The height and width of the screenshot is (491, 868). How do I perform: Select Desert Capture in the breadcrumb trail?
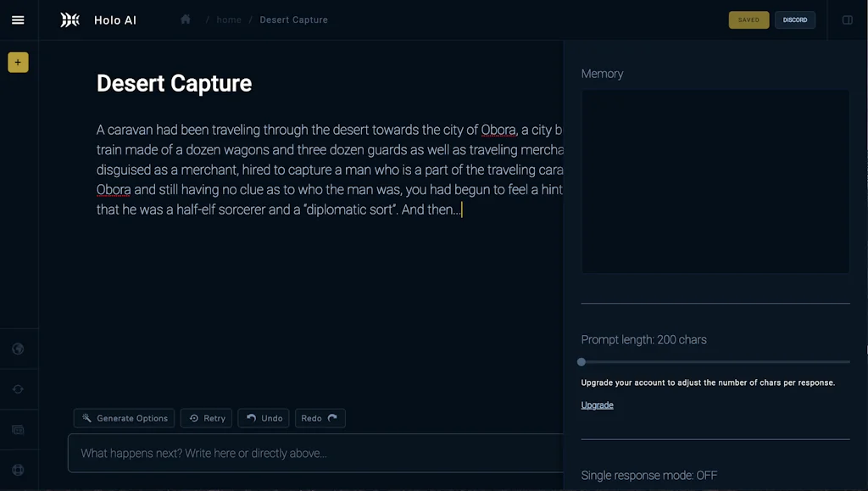click(x=293, y=20)
